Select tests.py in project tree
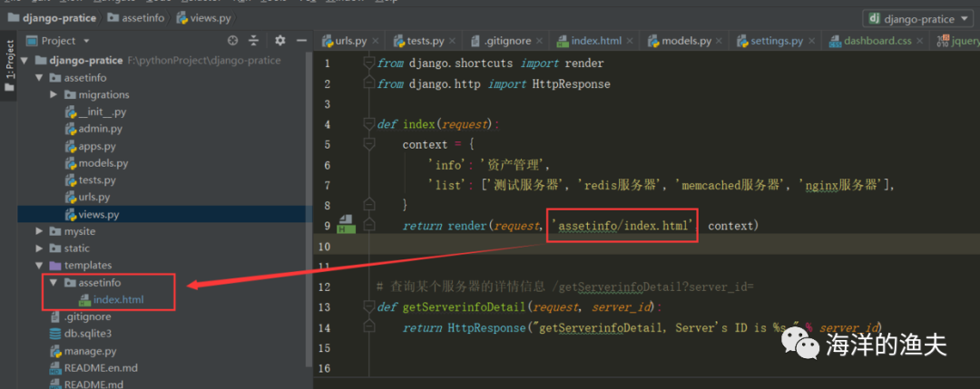The height and width of the screenshot is (389, 980). point(91,180)
